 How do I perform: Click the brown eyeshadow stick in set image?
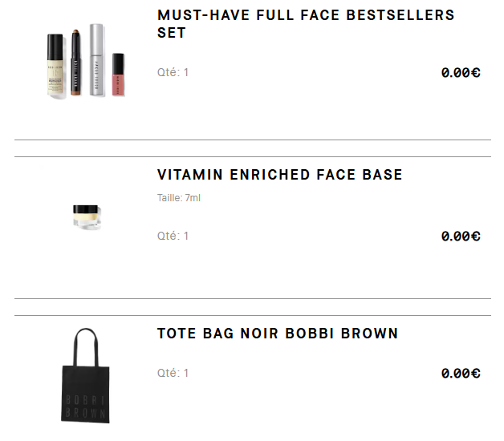(75, 63)
